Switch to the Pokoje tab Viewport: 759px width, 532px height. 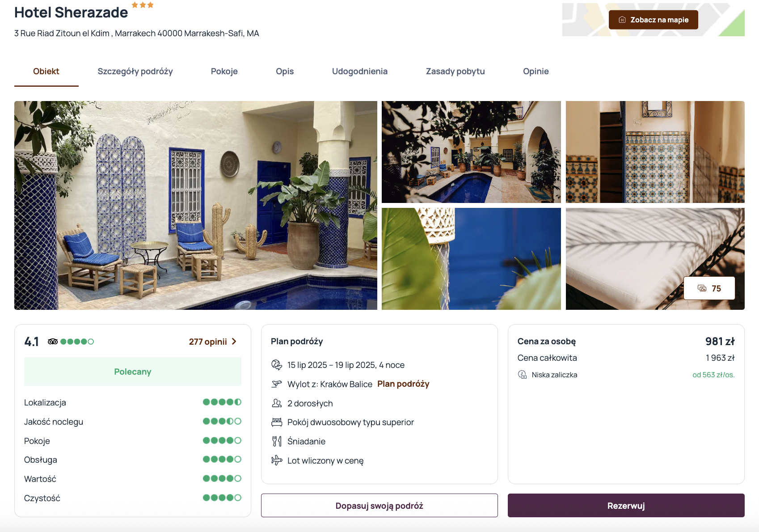click(224, 72)
